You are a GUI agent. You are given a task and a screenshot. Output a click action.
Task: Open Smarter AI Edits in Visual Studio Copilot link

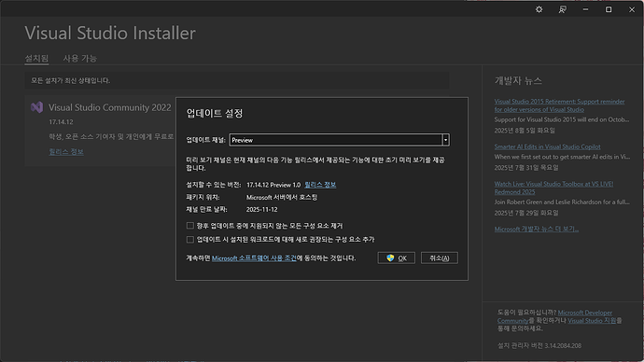point(547,146)
